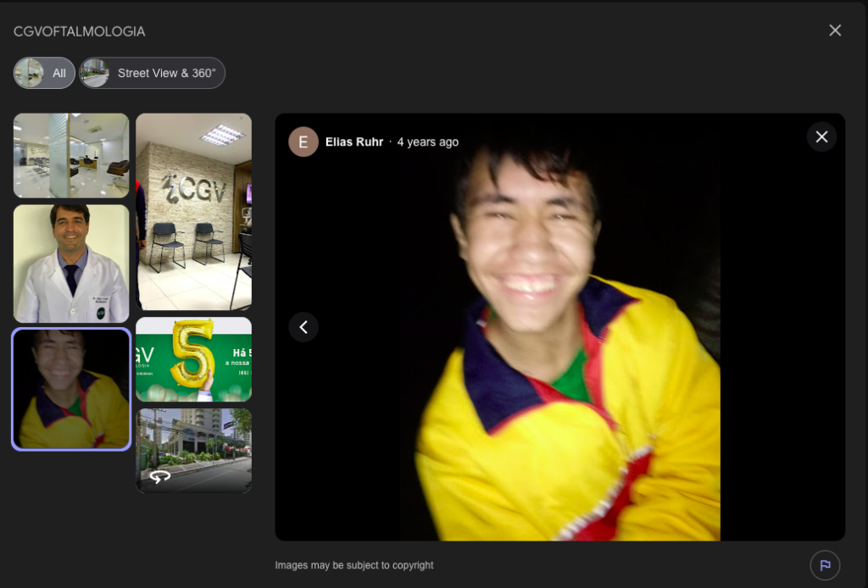
Task: Go to the previous photo arrow
Action: [303, 327]
